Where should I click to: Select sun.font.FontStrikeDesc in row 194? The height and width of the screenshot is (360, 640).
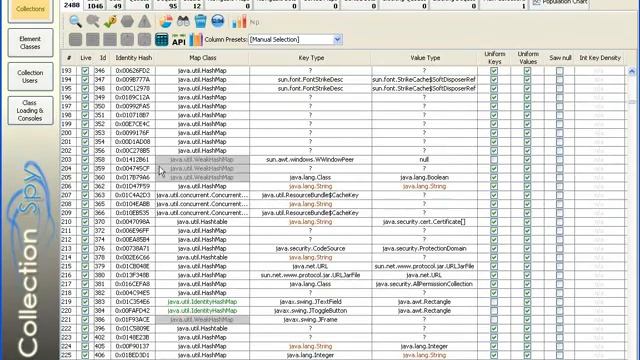pos(310,80)
